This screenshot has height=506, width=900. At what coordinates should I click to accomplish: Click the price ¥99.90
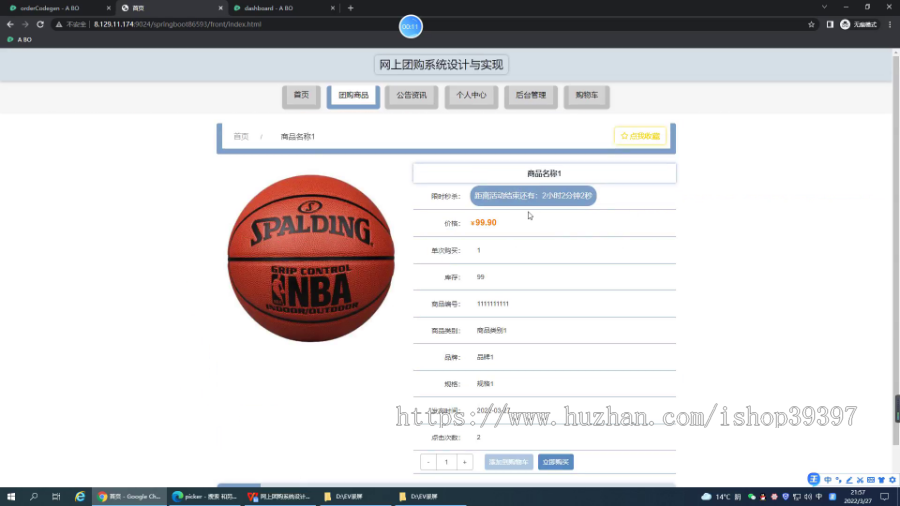pos(483,223)
